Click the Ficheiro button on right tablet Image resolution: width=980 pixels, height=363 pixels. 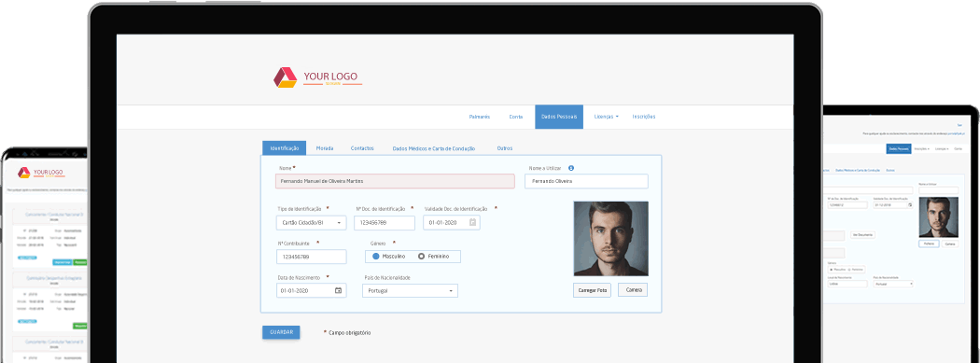click(929, 244)
